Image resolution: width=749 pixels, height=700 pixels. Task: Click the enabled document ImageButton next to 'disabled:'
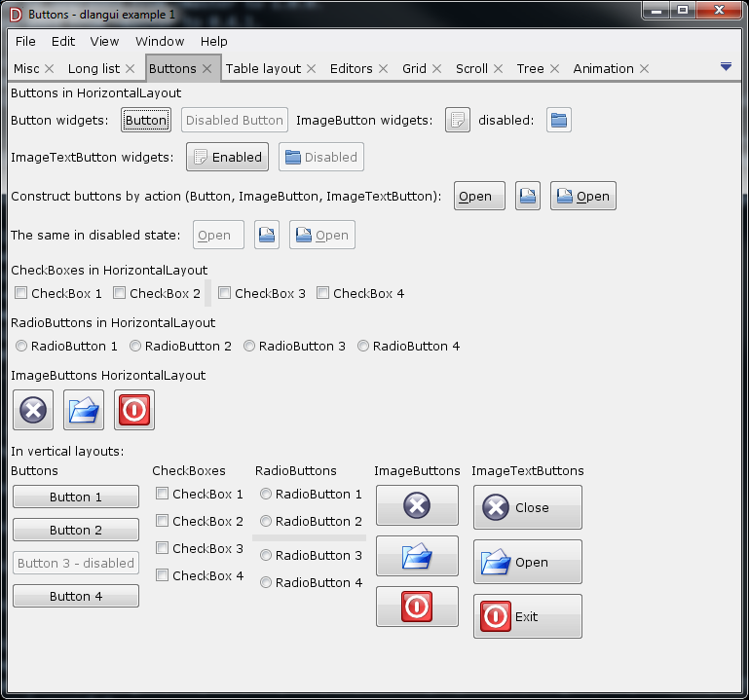pyautogui.click(x=458, y=120)
